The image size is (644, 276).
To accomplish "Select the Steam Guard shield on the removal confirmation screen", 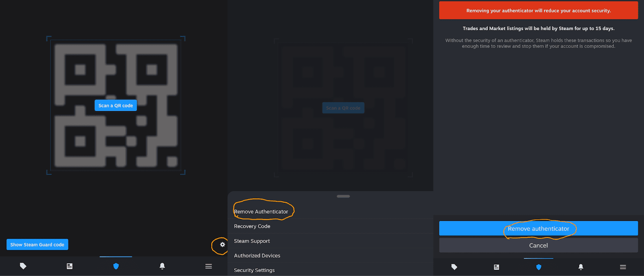I will click(x=539, y=267).
